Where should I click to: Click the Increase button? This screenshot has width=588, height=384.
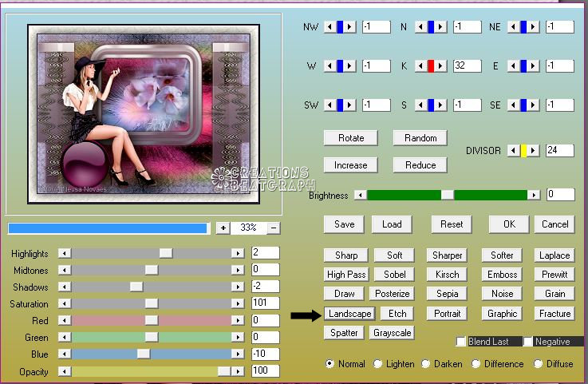pos(350,165)
